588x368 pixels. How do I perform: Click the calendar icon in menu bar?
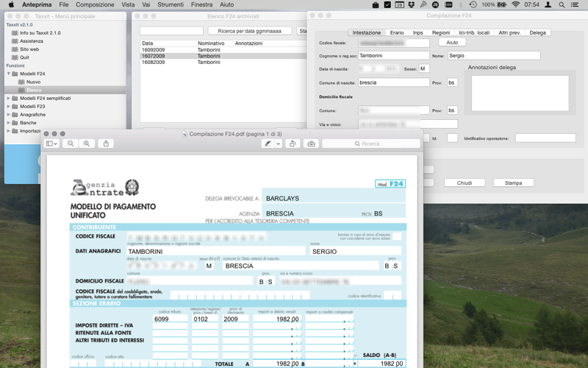[399, 4]
